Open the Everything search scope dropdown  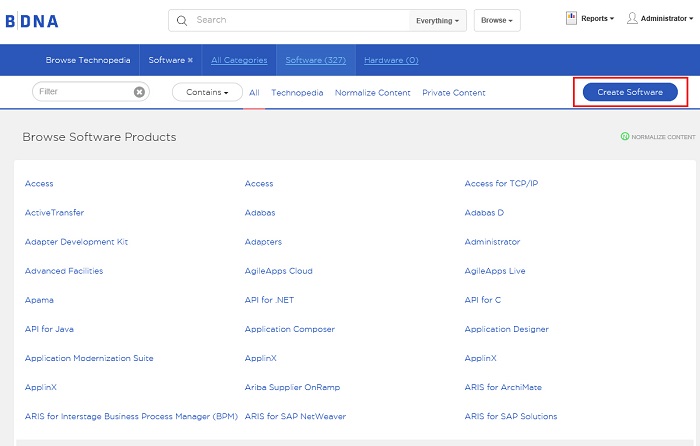[437, 21]
